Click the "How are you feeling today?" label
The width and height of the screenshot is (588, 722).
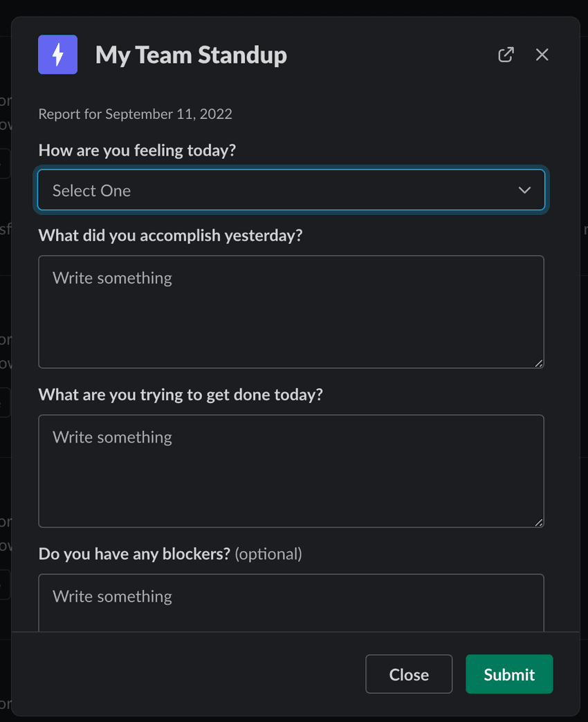[x=137, y=150]
